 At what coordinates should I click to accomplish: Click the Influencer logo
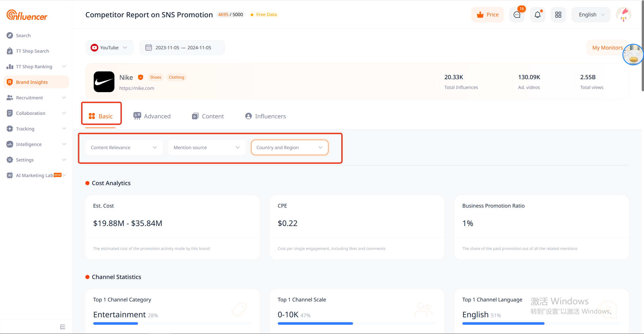pyautogui.click(x=27, y=15)
